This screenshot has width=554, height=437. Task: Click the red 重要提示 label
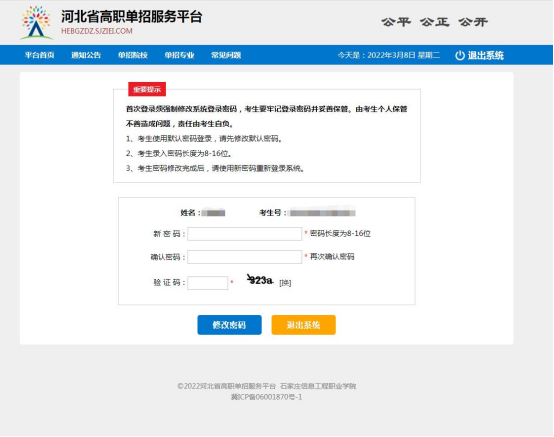pyautogui.click(x=147, y=89)
